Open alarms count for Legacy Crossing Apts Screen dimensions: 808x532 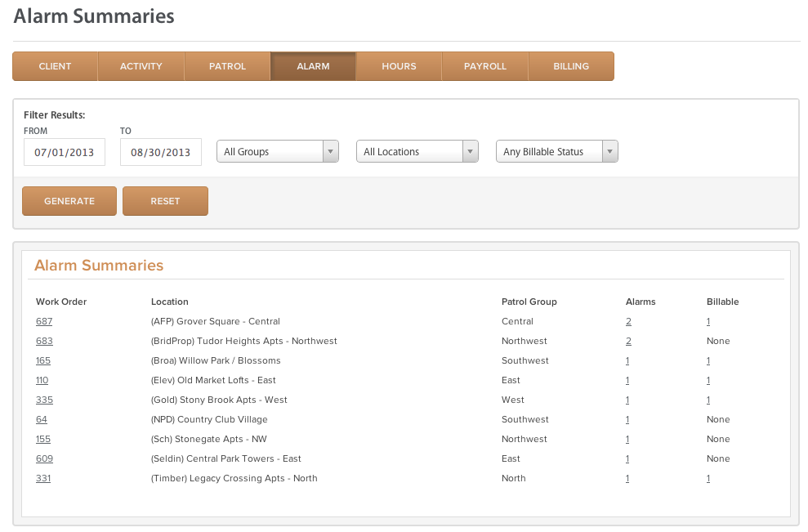pyautogui.click(x=627, y=478)
